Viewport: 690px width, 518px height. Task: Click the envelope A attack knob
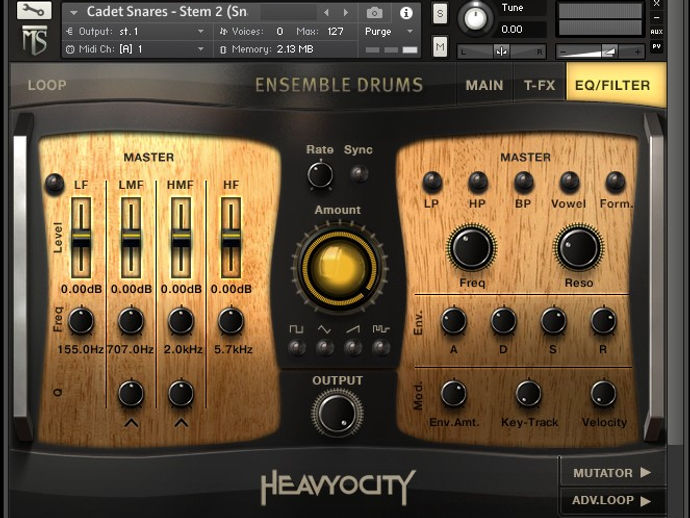pyautogui.click(x=453, y=321)
